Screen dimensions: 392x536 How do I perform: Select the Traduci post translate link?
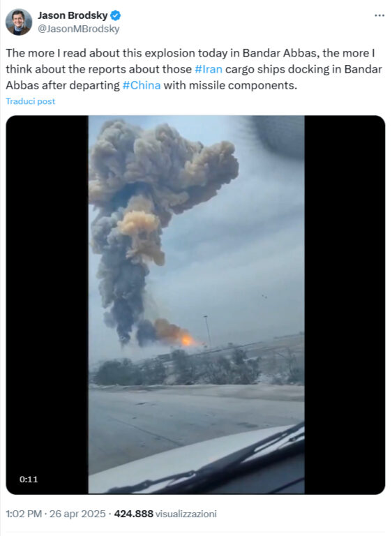(31, 101)
